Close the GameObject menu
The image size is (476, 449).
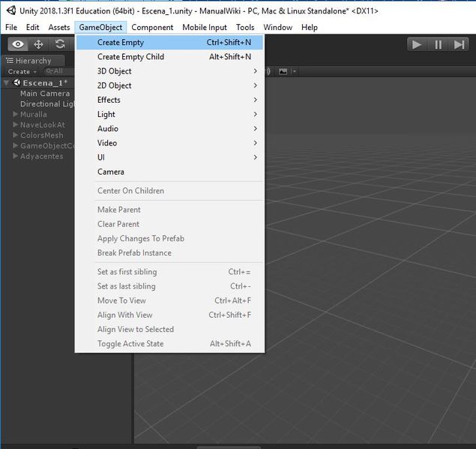click(100, 27)
